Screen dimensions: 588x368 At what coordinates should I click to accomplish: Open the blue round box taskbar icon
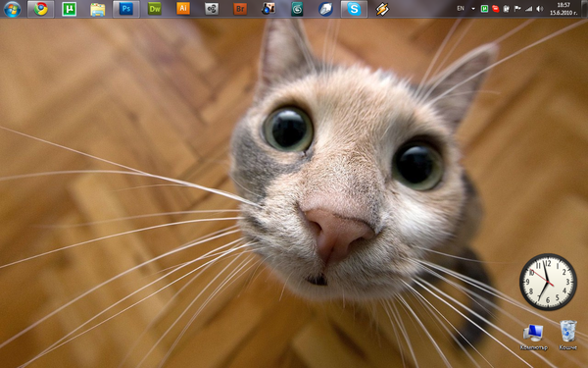click(325, 9)
